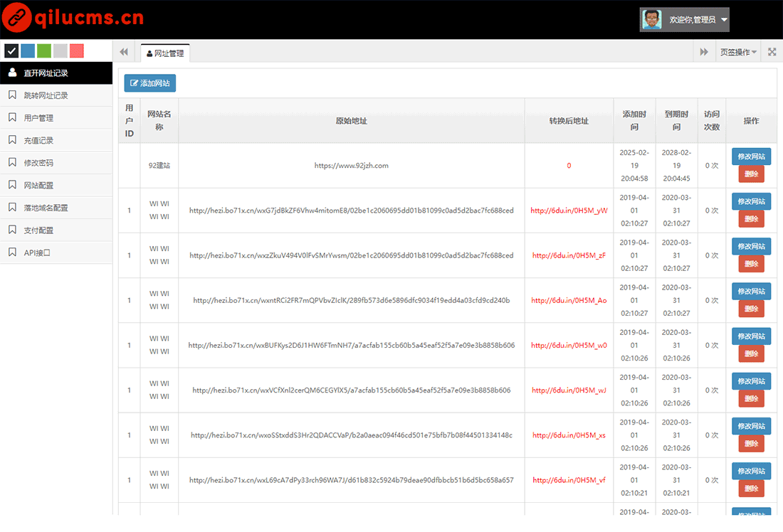Viewport: 783px width, 532px height.
Task: Open the 页签操作 dropdown menu
Action: [738, 52]
